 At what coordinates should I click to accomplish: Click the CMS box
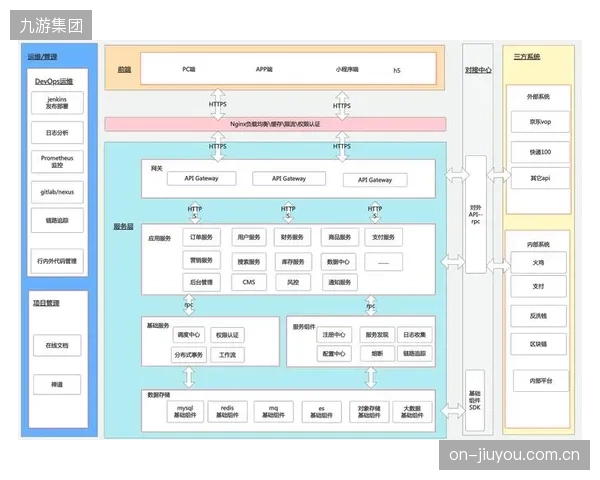249,282
